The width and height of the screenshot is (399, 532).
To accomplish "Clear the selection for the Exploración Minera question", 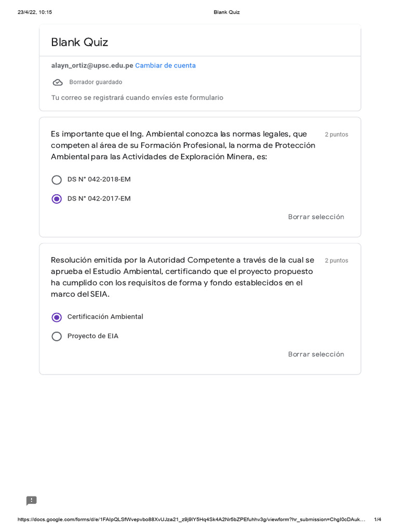I will pos(316,217).
